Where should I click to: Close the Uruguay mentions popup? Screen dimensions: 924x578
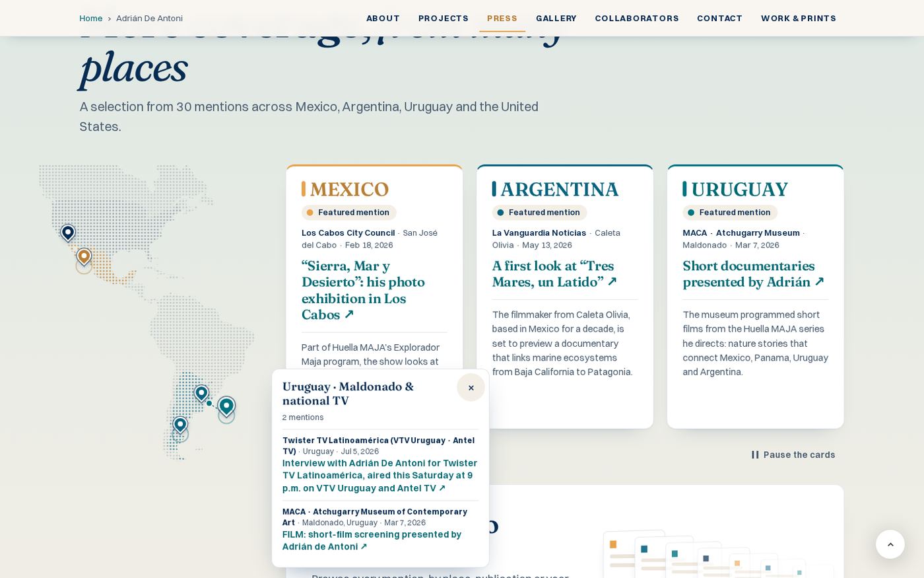(471, 388)
